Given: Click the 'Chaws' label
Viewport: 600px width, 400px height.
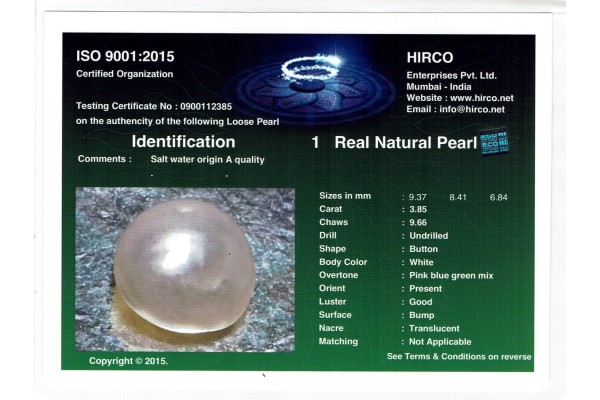Looking at the screenshot, I should pyautogui.click(x=333, y=222).
